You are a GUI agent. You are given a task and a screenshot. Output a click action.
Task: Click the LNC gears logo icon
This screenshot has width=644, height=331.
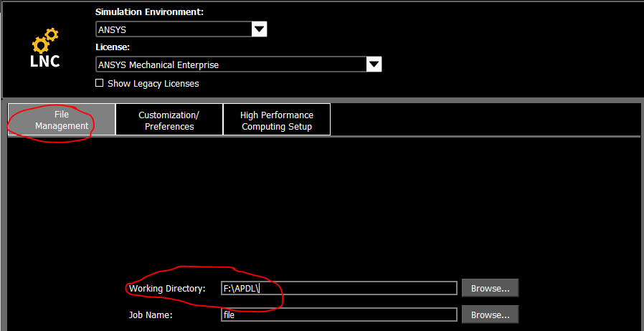click(45, 47)
